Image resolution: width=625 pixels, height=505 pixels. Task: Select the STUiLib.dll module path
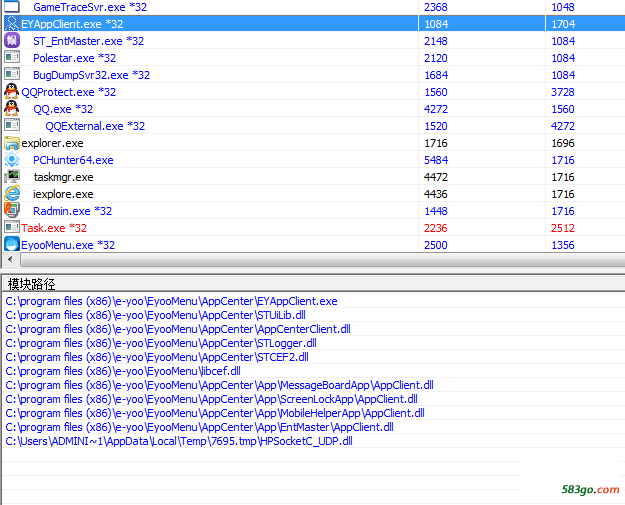pyautogui.click(x=155, y=315)
